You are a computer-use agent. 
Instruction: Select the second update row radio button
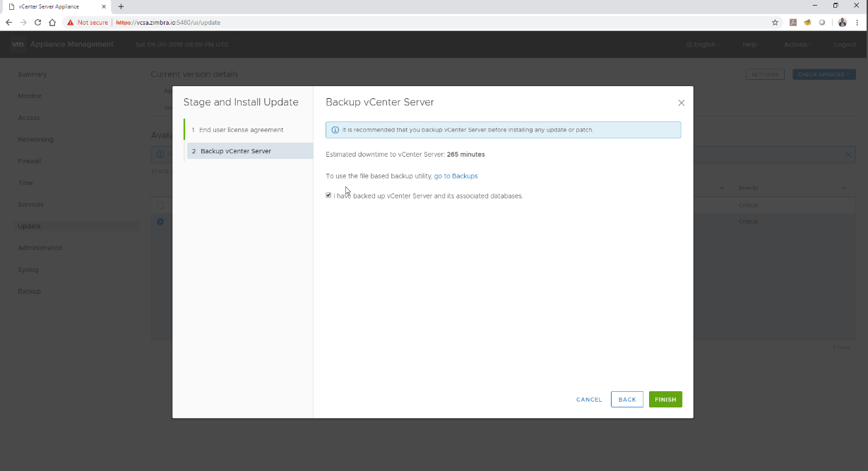160,222
